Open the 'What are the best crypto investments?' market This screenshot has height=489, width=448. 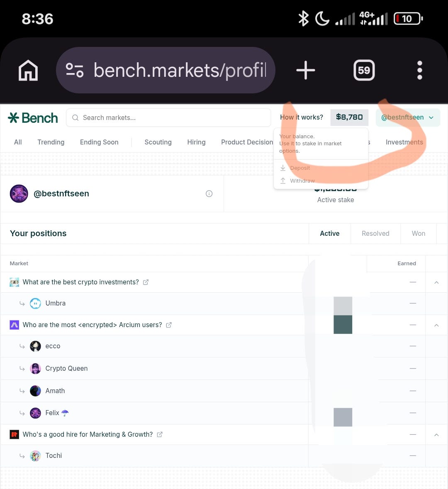81,282
